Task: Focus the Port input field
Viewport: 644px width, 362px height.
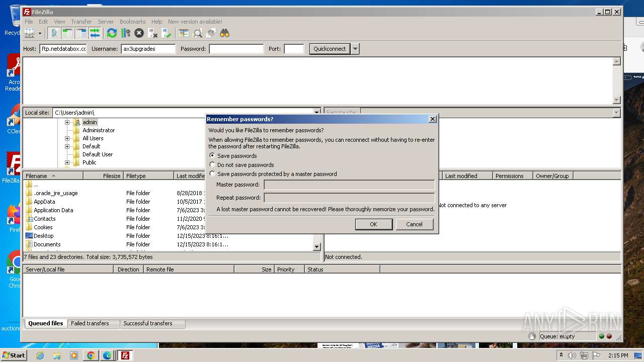Action: click(294, 49)
